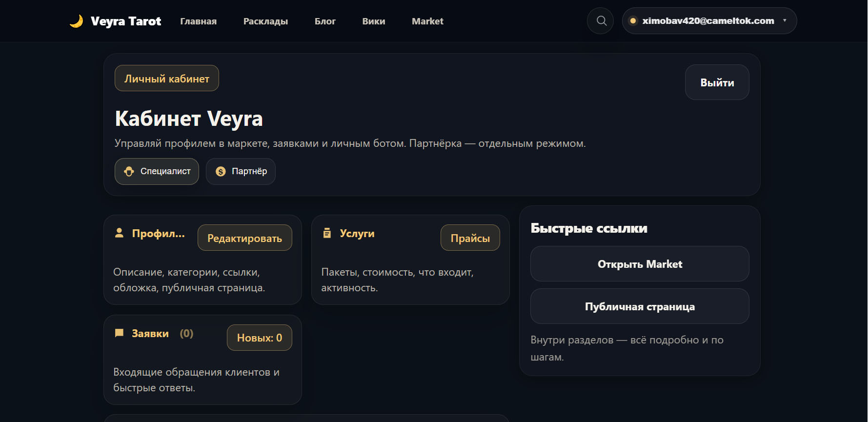Click the person icon in Profile card
The width and height of the screenshot is (868, 422).
coord(119,233)
